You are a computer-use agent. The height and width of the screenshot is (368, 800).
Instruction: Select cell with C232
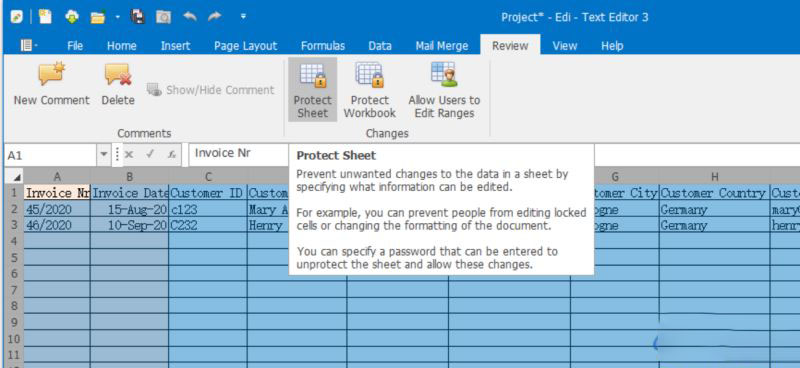[x=208, y=225]
